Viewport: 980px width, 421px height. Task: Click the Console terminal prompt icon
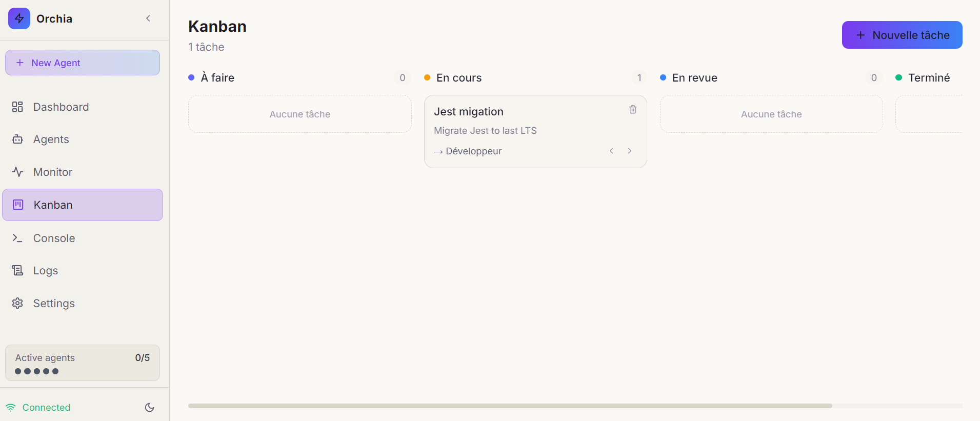point(17,238)
